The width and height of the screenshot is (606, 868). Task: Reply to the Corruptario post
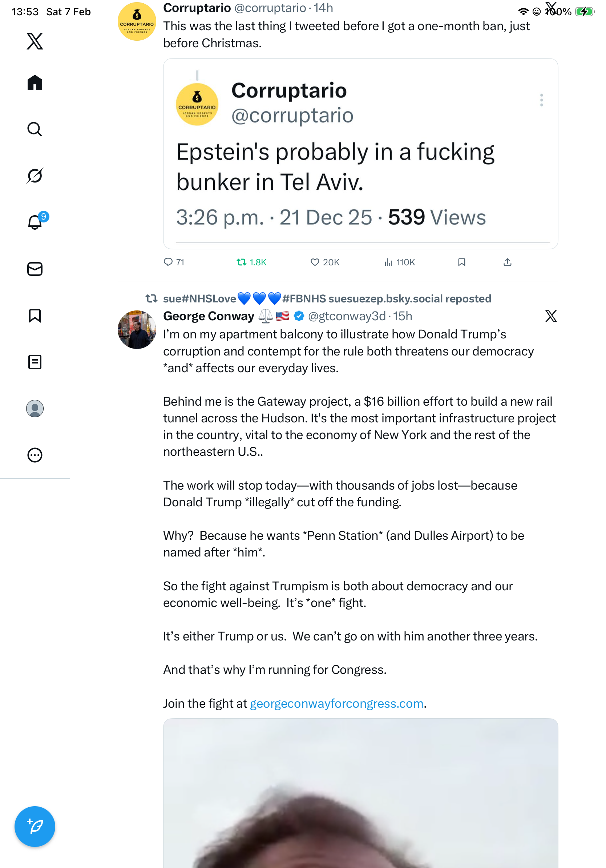tap(168, 262)
